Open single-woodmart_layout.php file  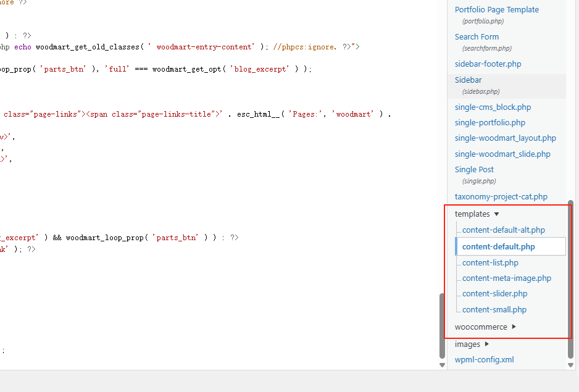coord(505,138)
